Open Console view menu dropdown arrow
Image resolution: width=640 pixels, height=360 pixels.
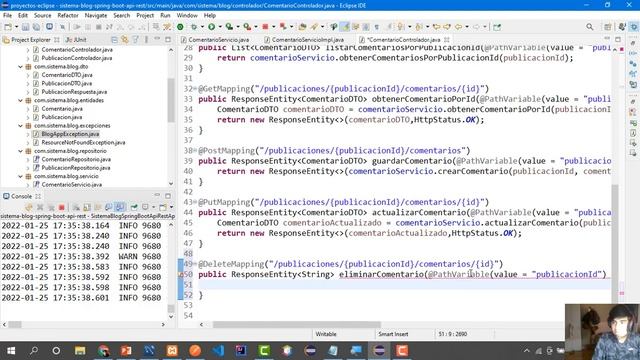(171, 207)
